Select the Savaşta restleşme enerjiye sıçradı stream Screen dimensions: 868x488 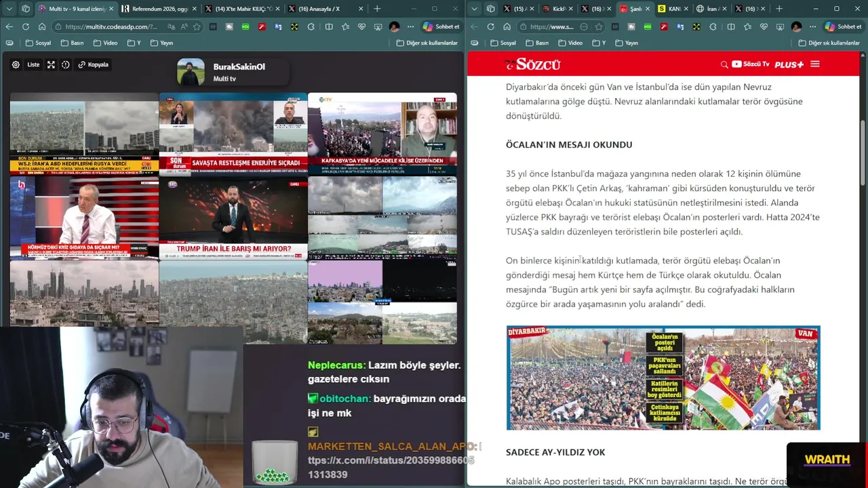pyautogui.click(x=233, y=134)
